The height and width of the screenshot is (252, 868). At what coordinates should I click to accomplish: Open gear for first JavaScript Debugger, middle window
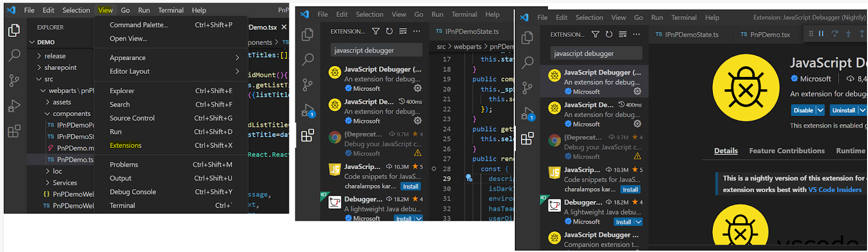418,88
